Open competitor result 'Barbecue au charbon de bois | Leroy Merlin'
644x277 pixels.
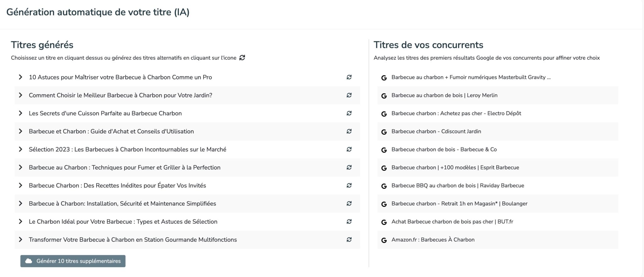(x=444, y=95)
